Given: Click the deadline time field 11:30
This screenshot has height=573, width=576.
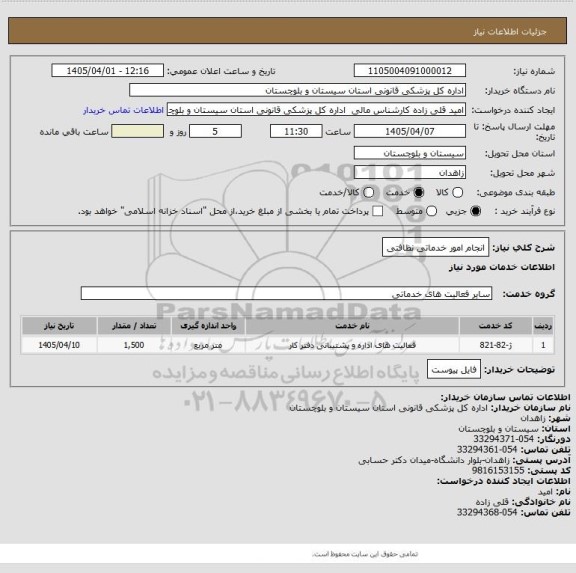Looking at the screenshot, I should [x=296, y=131].
